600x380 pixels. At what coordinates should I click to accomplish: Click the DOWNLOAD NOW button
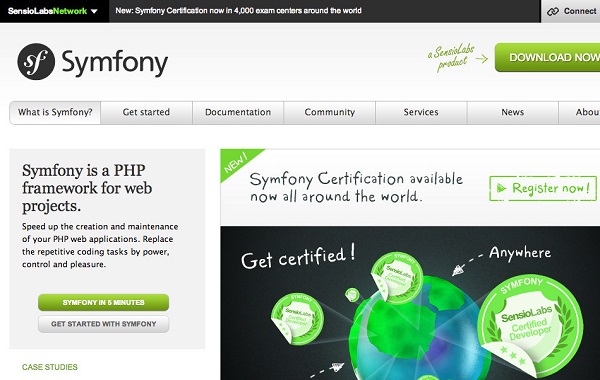pyautogui.click(x=548, y=57)
